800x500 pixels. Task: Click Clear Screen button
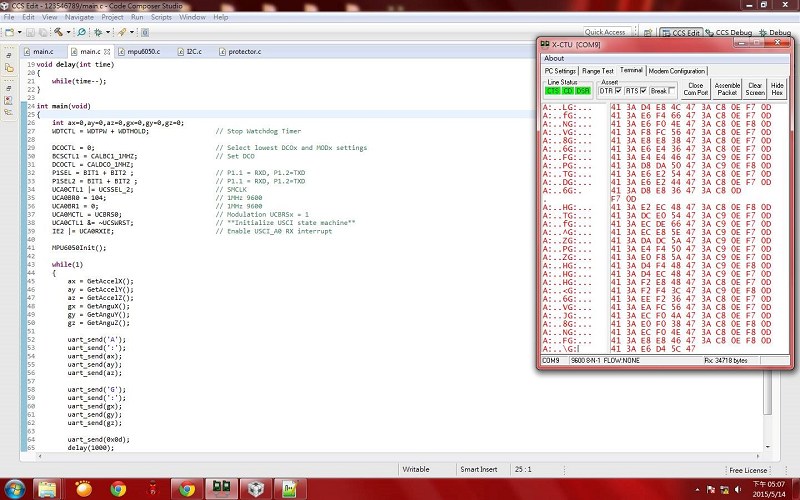[x=755, y=89]
